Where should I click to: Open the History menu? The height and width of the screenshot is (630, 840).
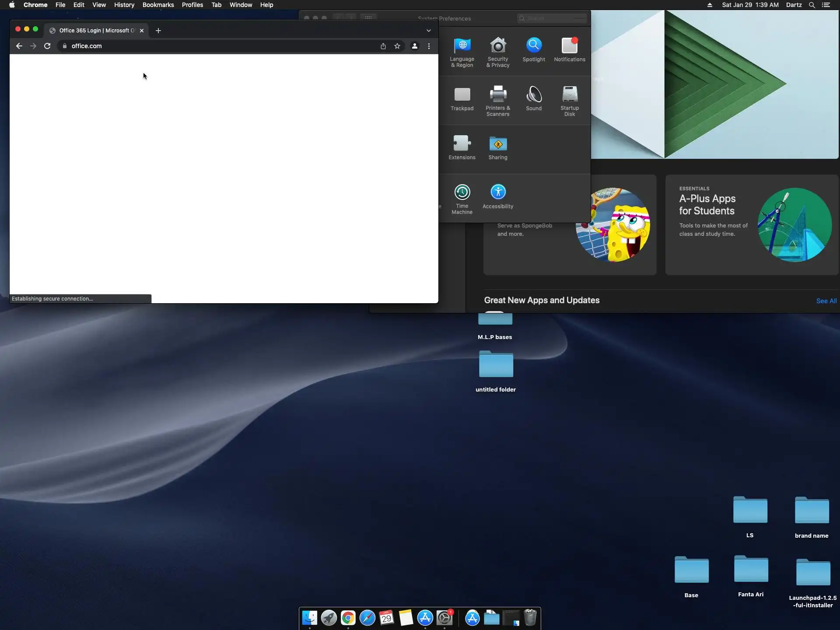coord(124,5)
